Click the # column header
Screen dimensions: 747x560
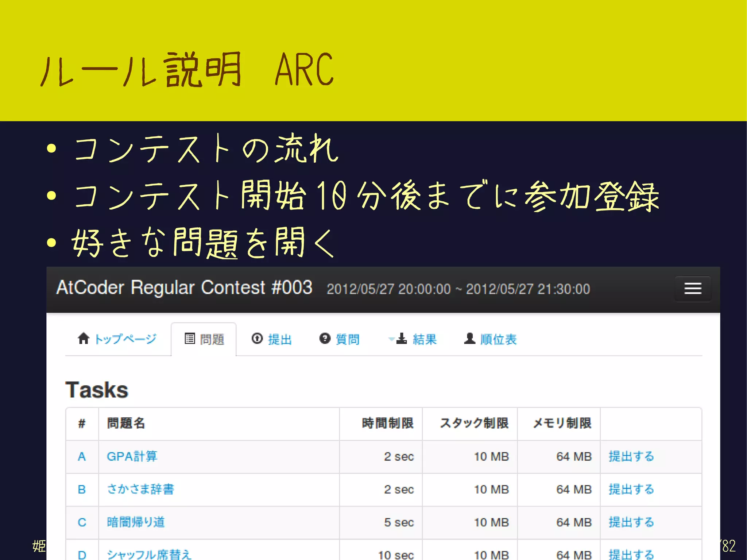tap(82, 423)
